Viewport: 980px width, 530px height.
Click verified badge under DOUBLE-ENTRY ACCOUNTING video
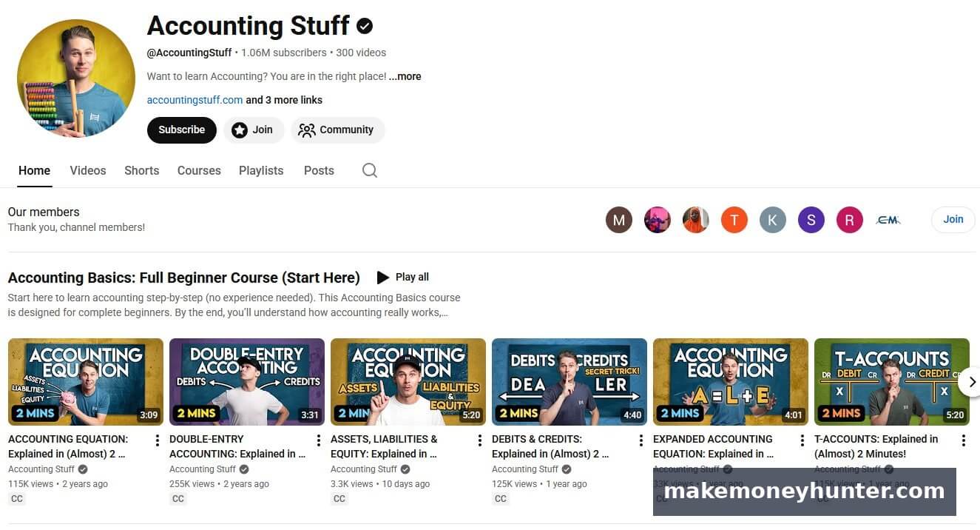pyautogui.click(x=244, y=469)
